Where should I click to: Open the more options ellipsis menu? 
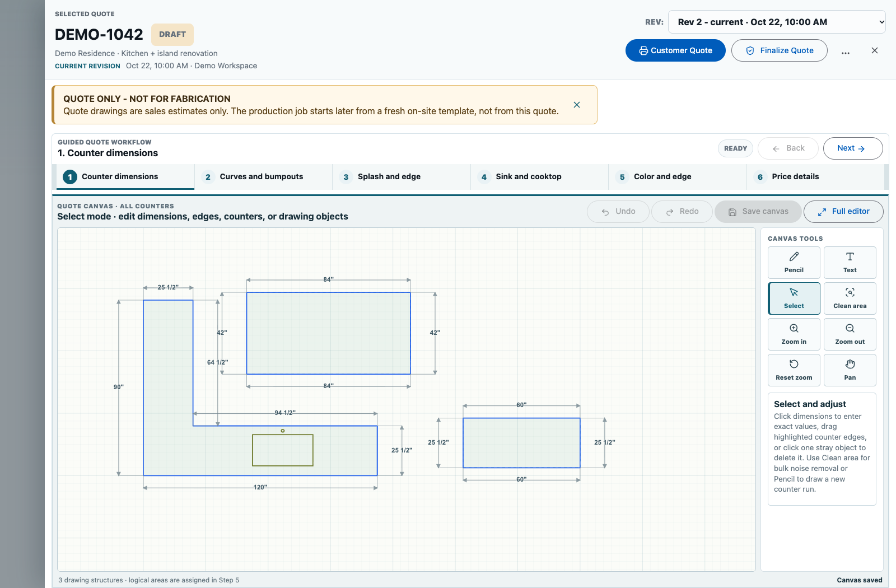click(x=846, y=51)
